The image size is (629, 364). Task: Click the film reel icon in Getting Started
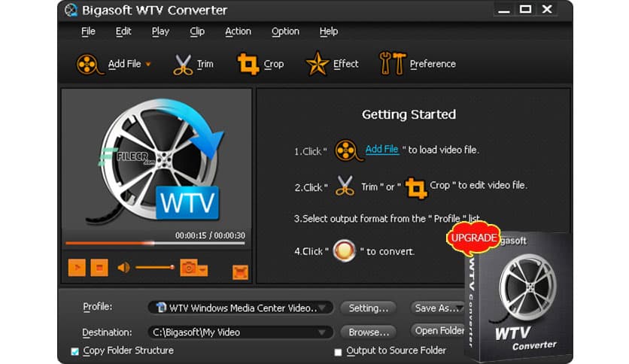(348, 150)
